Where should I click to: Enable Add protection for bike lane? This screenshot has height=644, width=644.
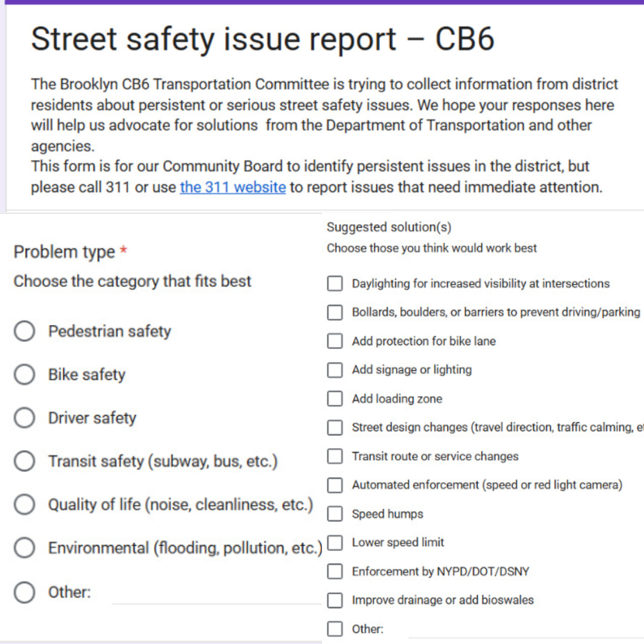pyautogui.click(x=335, y=341)
